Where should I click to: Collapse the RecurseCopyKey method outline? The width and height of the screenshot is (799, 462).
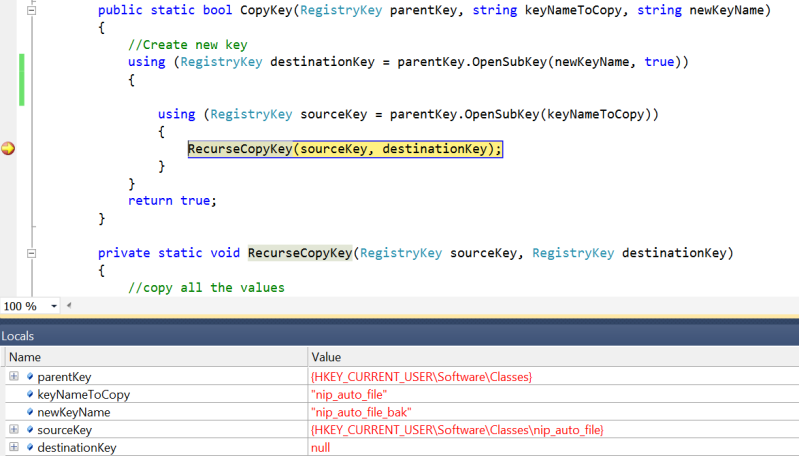(32, 253)
